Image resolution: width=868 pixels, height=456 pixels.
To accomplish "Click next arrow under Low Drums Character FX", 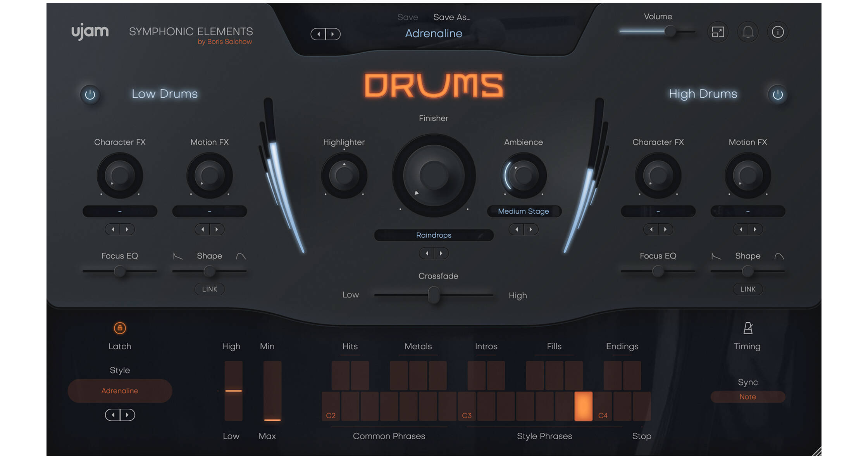I will click(x=127, y=229).
